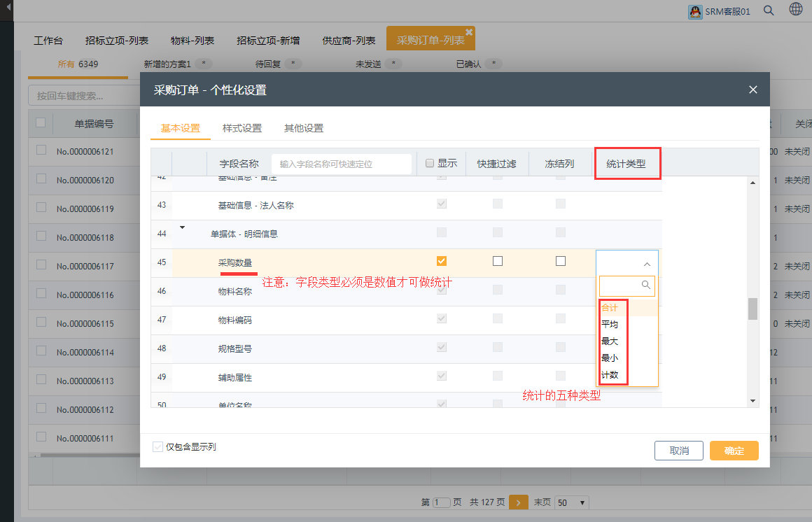Choose 最小 from statistics dropdown
The height and width of the screenshot is (522, 812).
coord(628,358)
